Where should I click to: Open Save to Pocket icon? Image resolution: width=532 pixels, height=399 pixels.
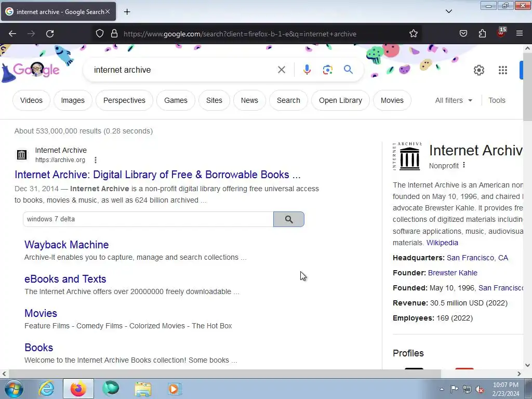463,34
